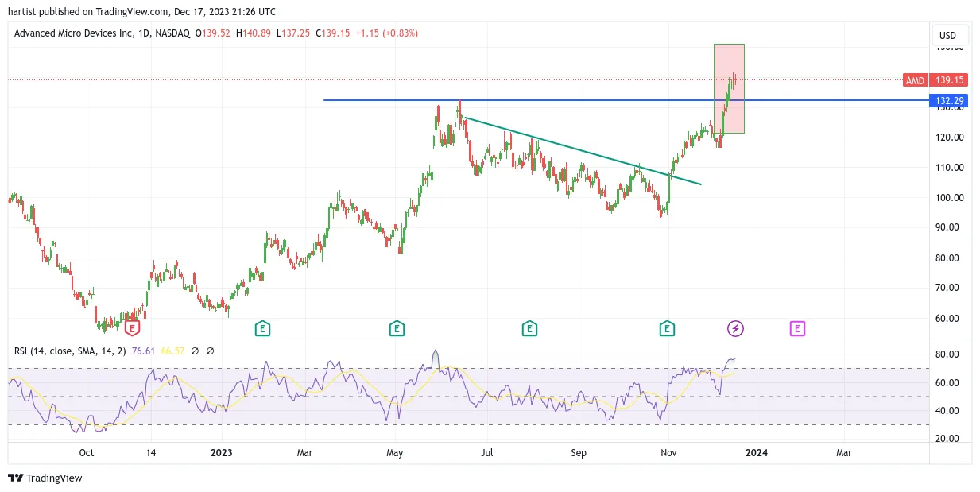Click the green earnings marker near July
The width and height of the screenshot is (980, 492).
coord(529,327)
